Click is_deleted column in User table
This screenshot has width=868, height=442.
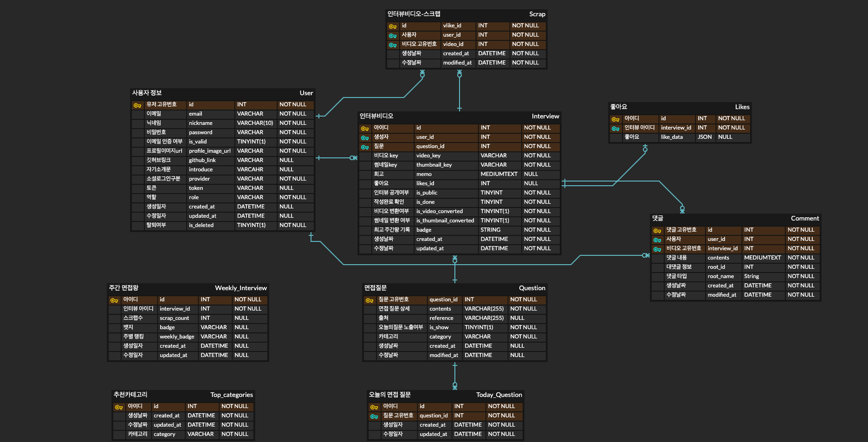point(201,225)
